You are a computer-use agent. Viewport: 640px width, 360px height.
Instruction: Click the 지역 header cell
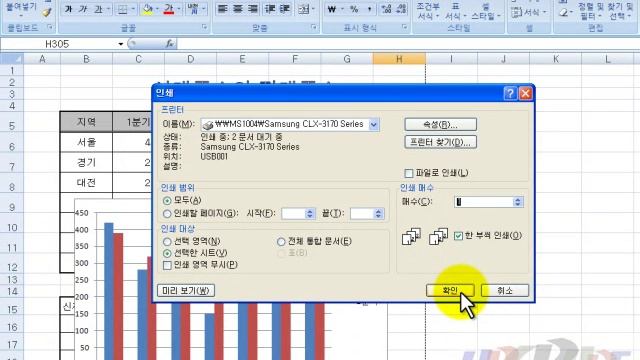pyautogui.click(x=86, y=122)
